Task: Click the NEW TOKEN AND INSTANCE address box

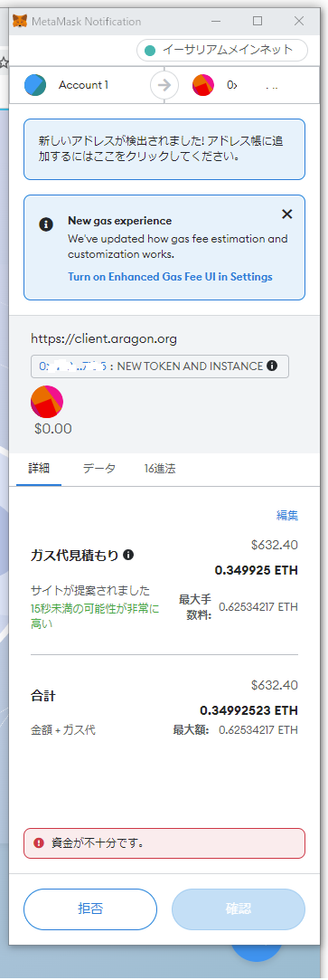Action: point(160,366)
